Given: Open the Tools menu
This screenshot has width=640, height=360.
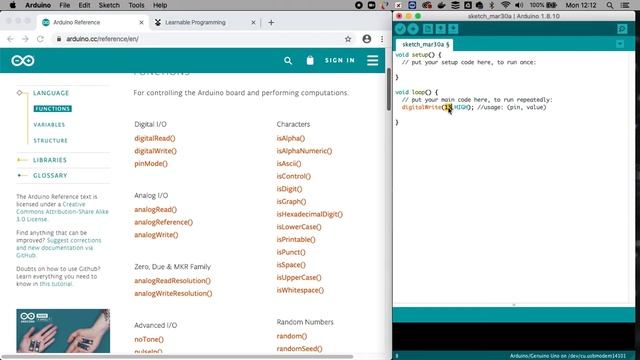Looking at the screenshot, I should point(136,5).
